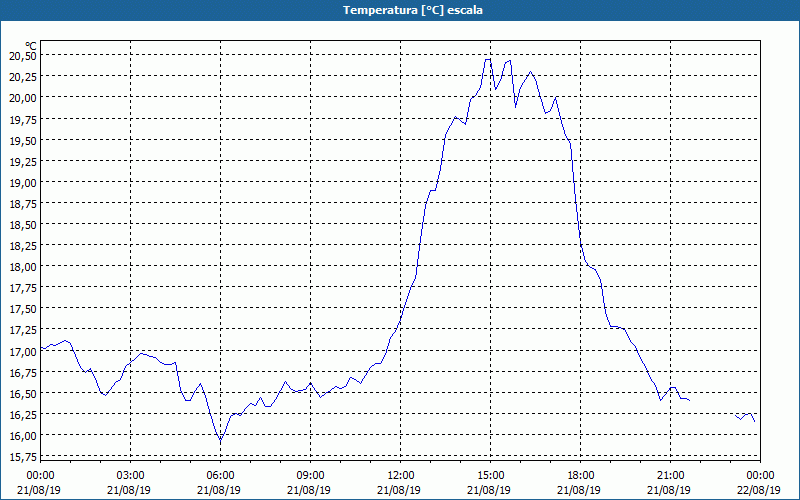Click the 18,50 y-axis label
This screenshot has height=500, width=800.
point(23,225)
